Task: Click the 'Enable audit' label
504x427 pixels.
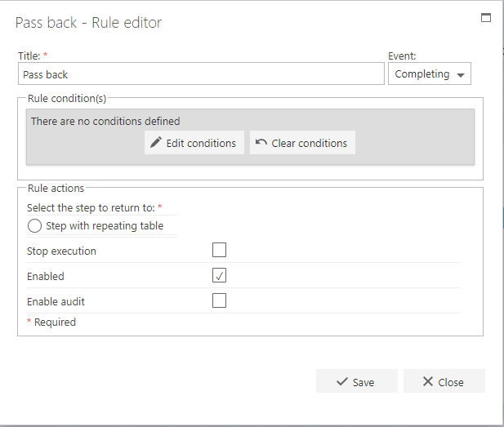Action: tap(56, 302)
